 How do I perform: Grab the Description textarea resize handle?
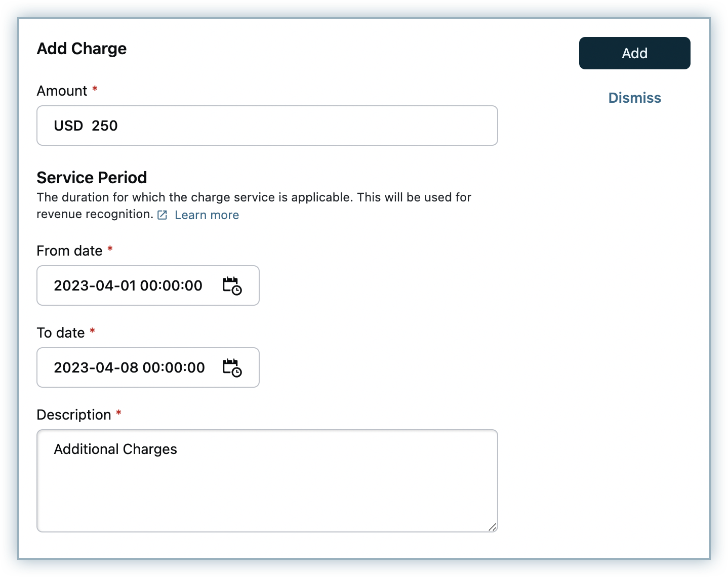click(x=492, y=527)
